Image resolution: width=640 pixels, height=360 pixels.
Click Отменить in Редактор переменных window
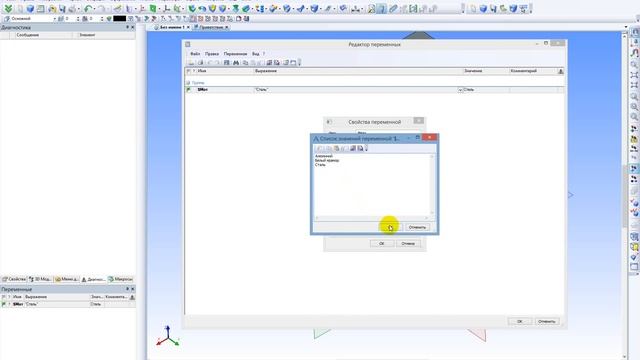click(547, 321)
